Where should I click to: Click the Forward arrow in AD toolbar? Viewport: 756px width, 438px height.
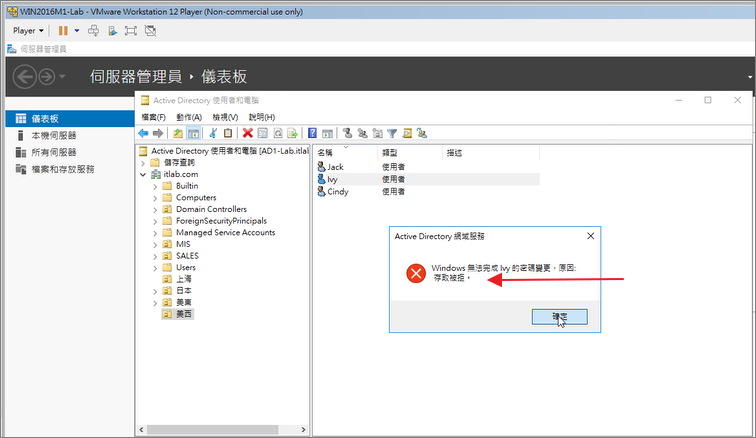click(x=158, y=133)
